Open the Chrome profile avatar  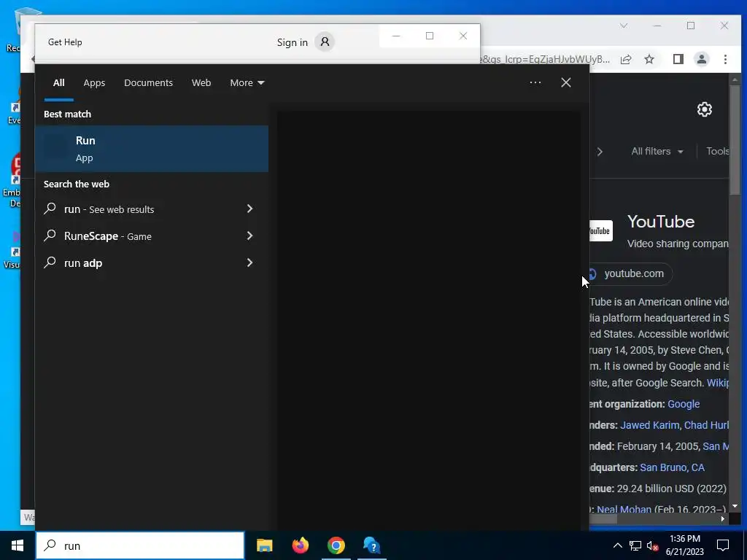tap(701, 59)
